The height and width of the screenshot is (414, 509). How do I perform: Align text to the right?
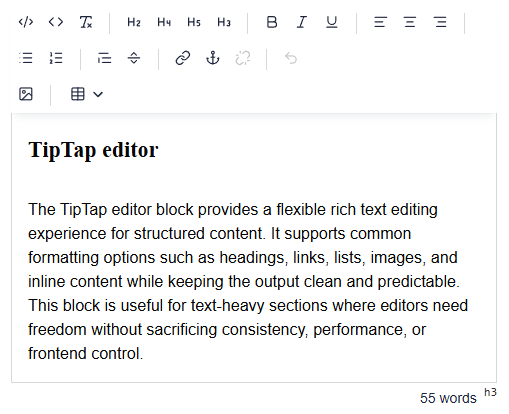click(440, 22)
